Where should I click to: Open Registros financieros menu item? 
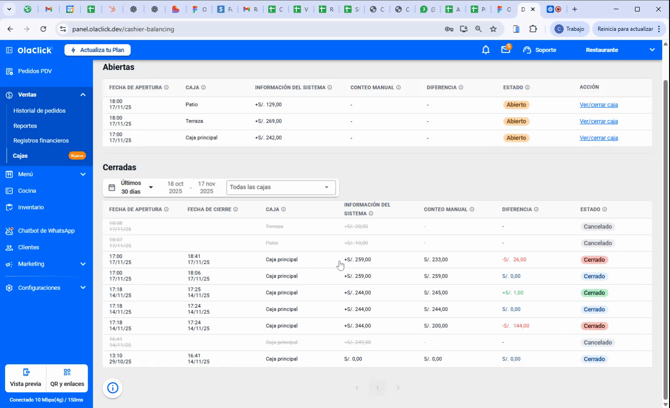pyautogui.click(x=41, y=141)
